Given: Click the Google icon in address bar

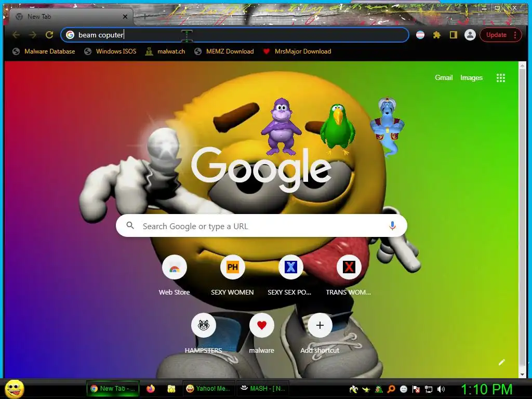Looking at the screenshot, I should [x=70, y=35].
